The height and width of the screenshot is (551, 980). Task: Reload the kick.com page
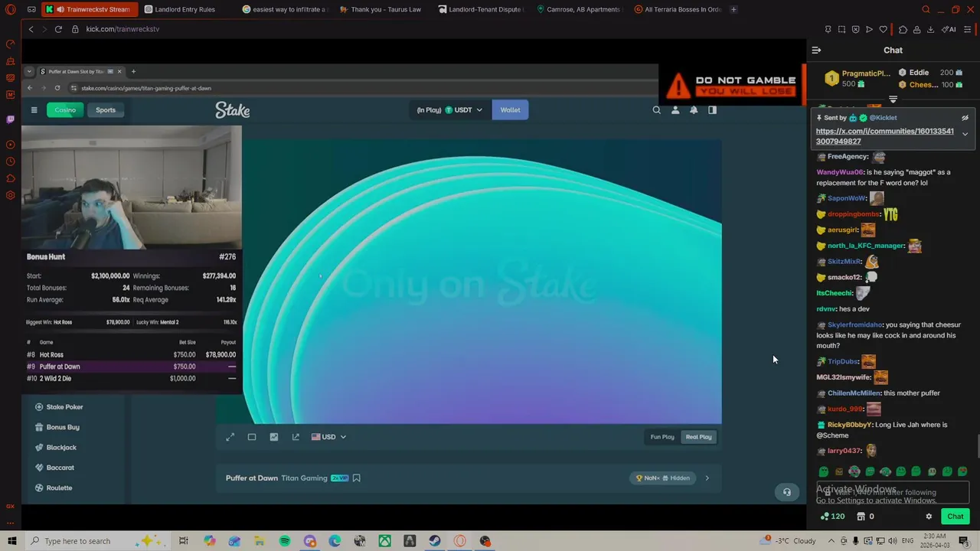click(58, 29)
